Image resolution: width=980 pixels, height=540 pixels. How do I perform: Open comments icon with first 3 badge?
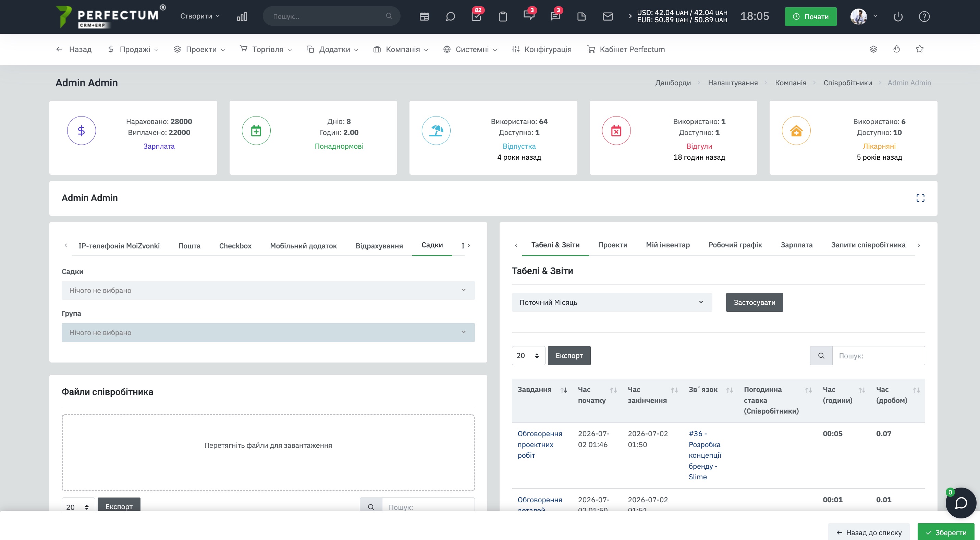point(529,16)
